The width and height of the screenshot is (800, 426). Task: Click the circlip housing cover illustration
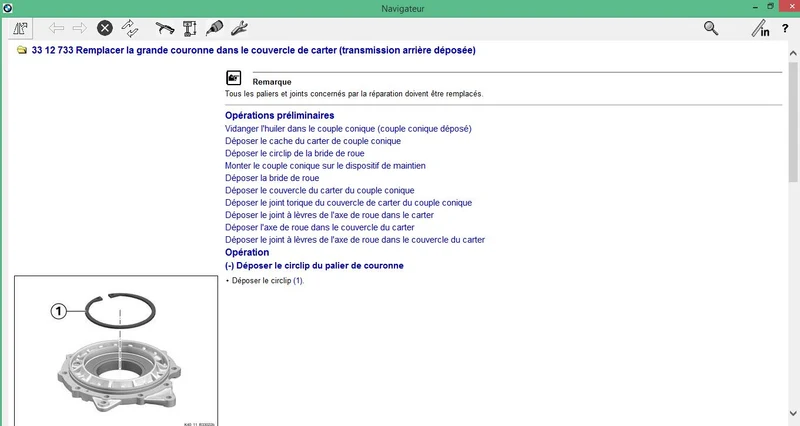(116, 350)
